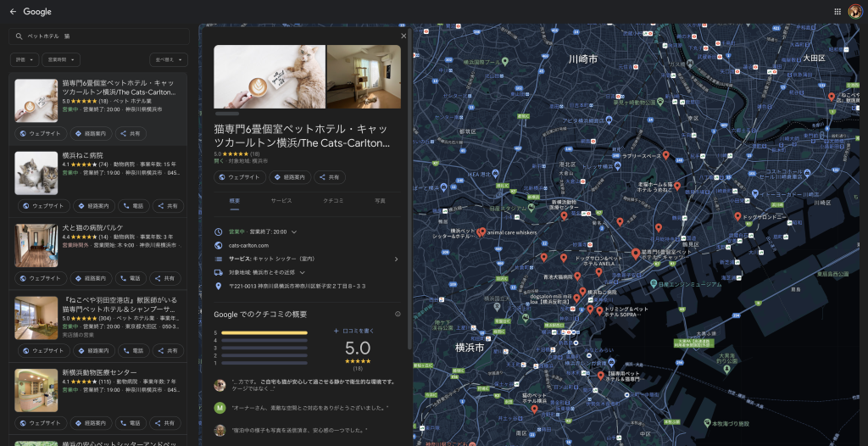The width and height of the screenshot is (868, 446).
Task: Get 経路案内 from the details panel
Action: click(x=290, y=177)
